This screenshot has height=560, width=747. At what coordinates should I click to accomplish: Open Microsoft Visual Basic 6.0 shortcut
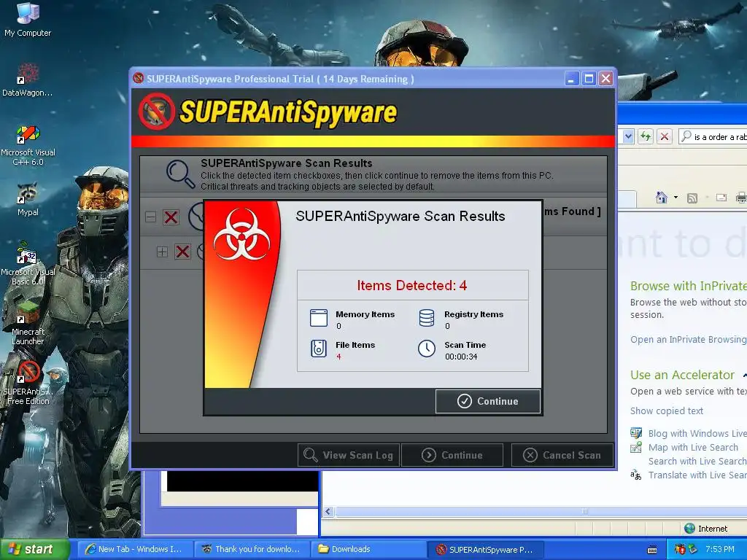pos(28,265)
